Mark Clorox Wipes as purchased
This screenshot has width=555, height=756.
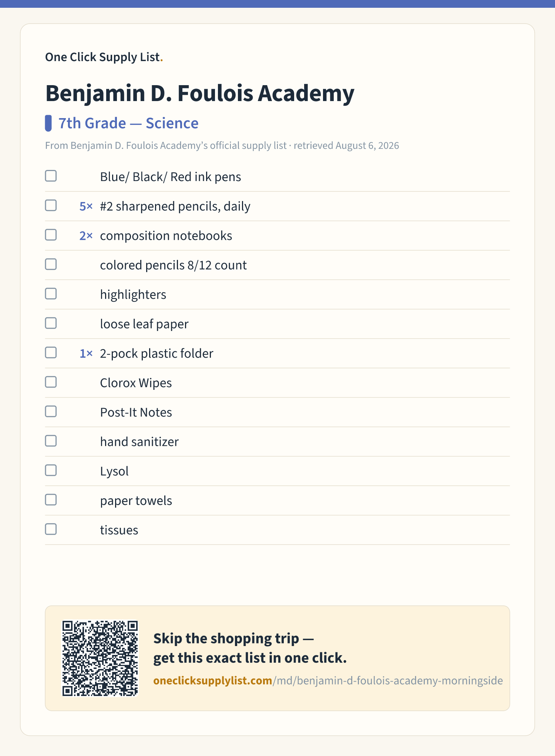(x=51, y=382)
